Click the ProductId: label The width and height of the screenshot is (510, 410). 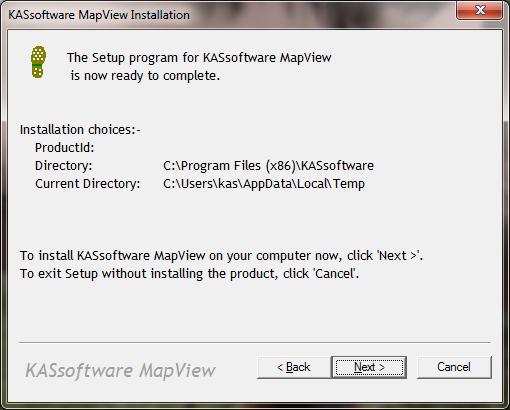pyautogui.click(x=65, y=148)
